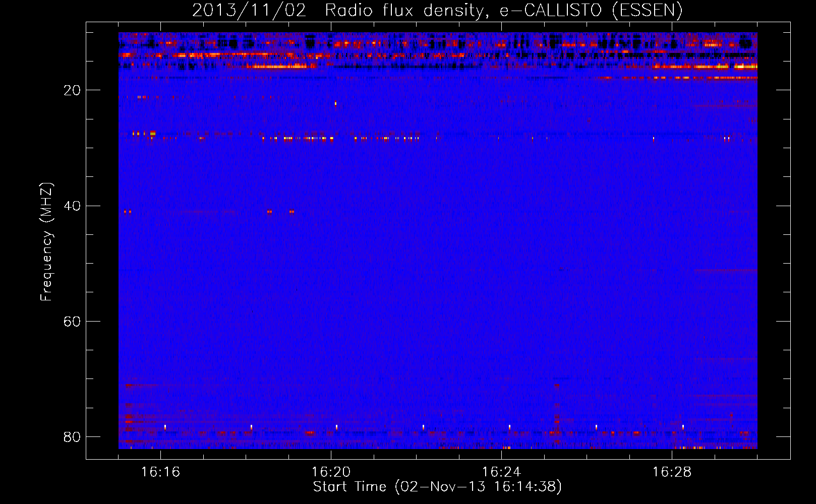Click the frequency tick label "40"
The height and width of the screenshot is (504, 816).
click(72, 206)
